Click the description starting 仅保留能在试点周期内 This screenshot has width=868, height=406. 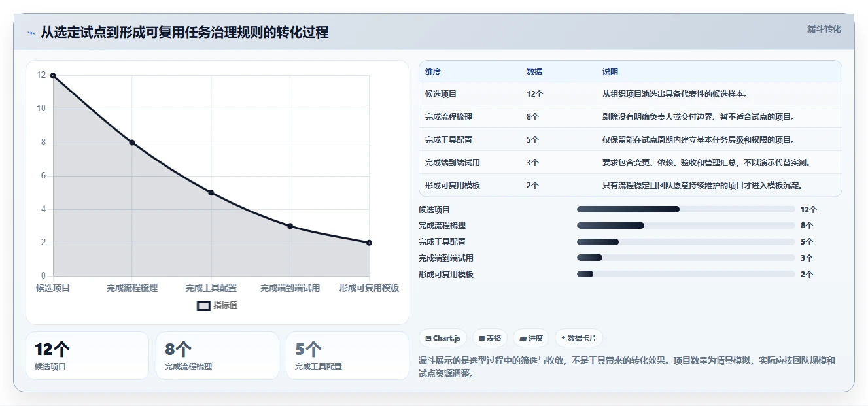tap(699, 140)
